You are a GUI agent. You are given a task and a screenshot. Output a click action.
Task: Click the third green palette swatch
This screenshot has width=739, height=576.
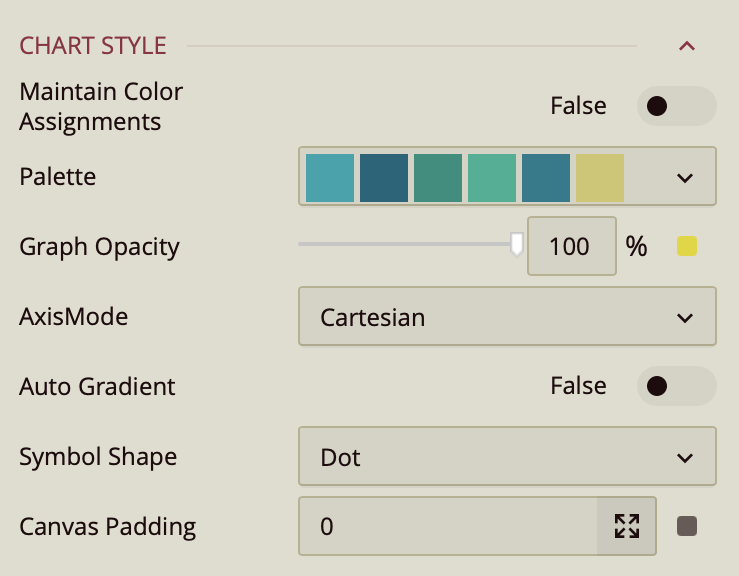point(438,177)
